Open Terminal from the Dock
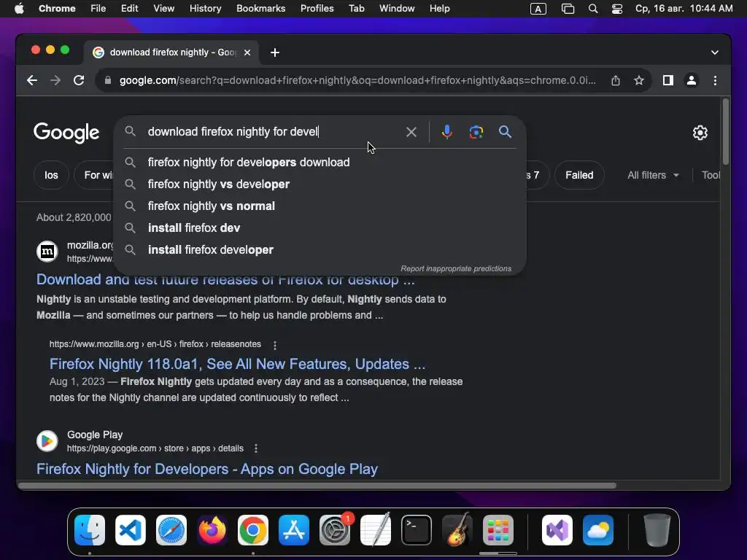 coord(417,530)
